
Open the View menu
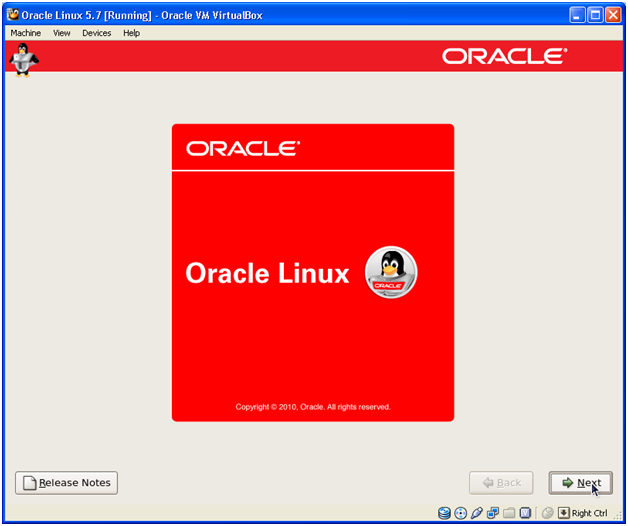point(62,33)
